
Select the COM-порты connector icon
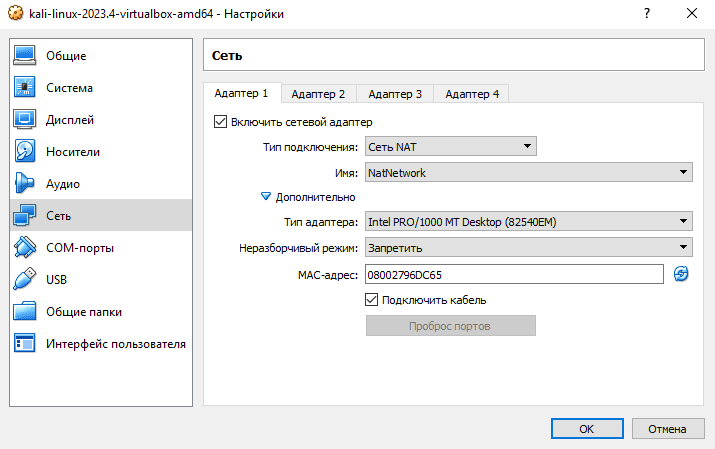click(x=25, y=248)
